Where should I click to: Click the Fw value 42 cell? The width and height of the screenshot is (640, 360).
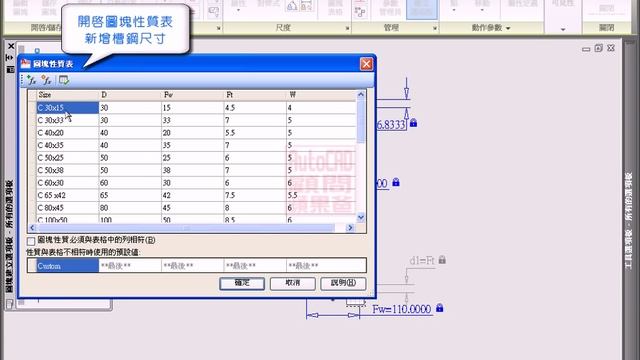[x=193, y=196]
